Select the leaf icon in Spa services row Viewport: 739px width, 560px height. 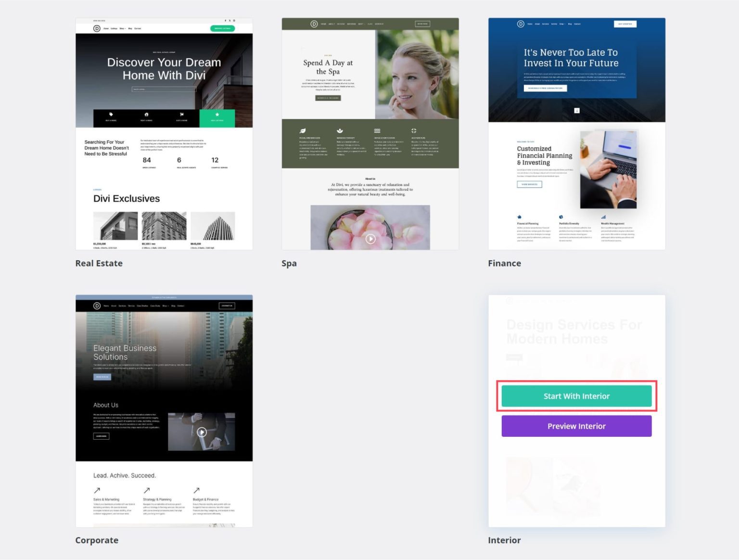tap(302, 130)
